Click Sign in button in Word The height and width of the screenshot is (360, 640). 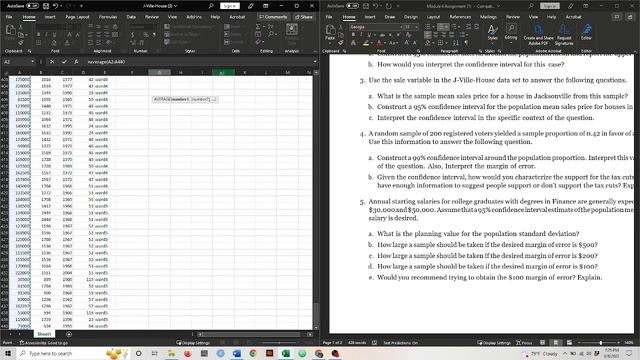[x=549, y=6]
